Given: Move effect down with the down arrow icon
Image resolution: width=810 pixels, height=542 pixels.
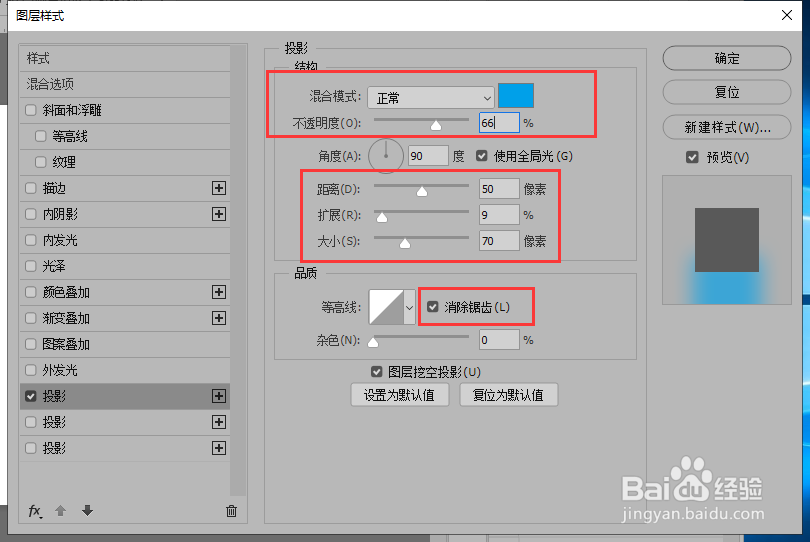Looking at the screenshot, I should coord(87,510).
